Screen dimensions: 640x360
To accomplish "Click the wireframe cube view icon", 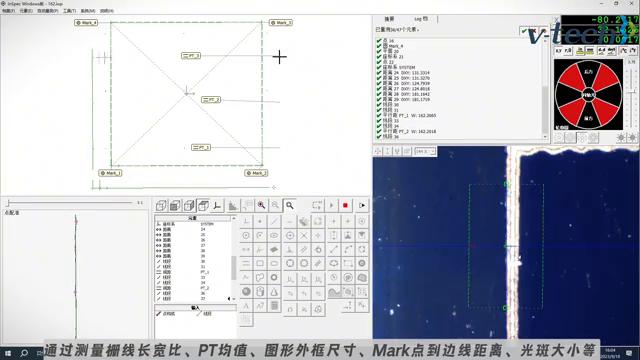I will click(x=161, y=205).
